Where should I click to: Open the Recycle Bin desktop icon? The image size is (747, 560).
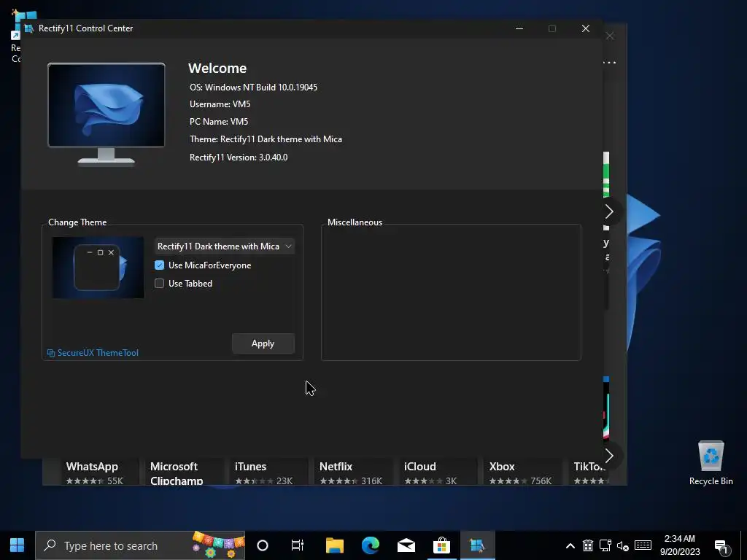[711, 463]
